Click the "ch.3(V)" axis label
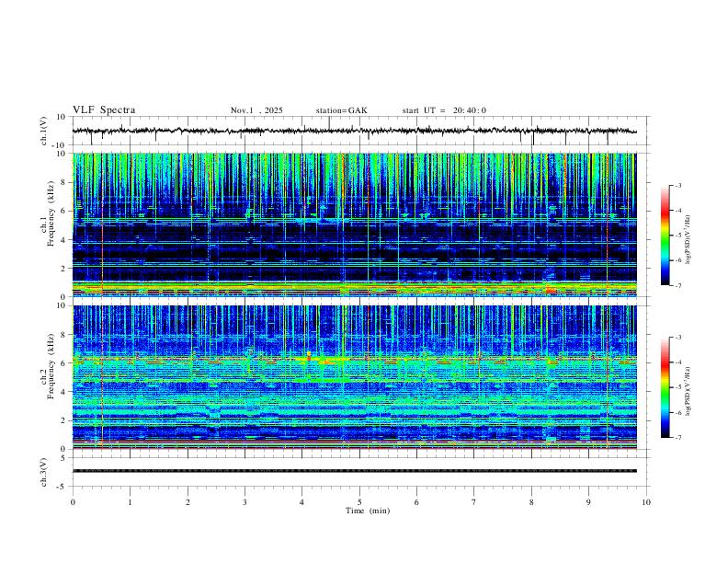Image resolution: width=728 pixels, height=563 pixels. click(x=44, y=472)
